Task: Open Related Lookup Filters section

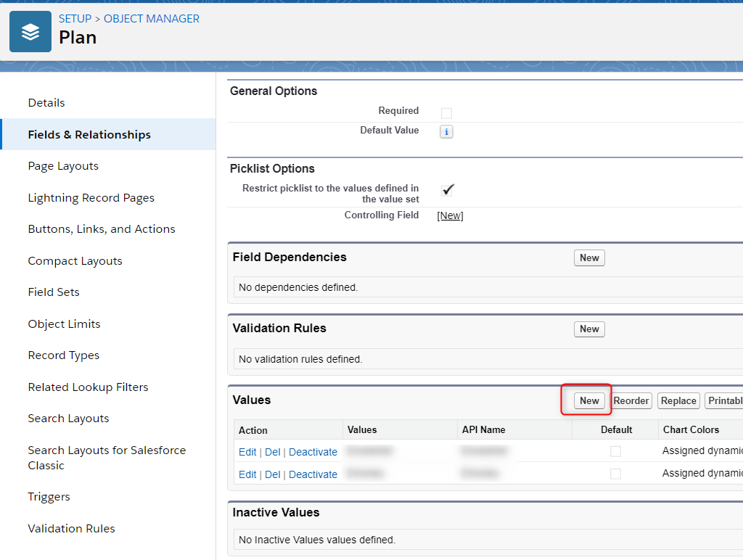Action: [88, 387]
